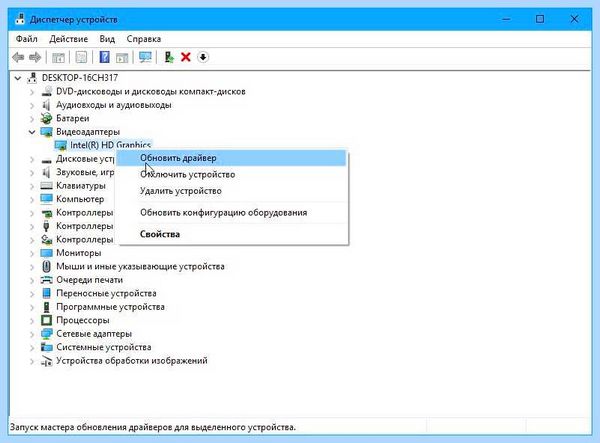
Task: Select Удалить устройство menu entry
Action: tap(232, 191)
